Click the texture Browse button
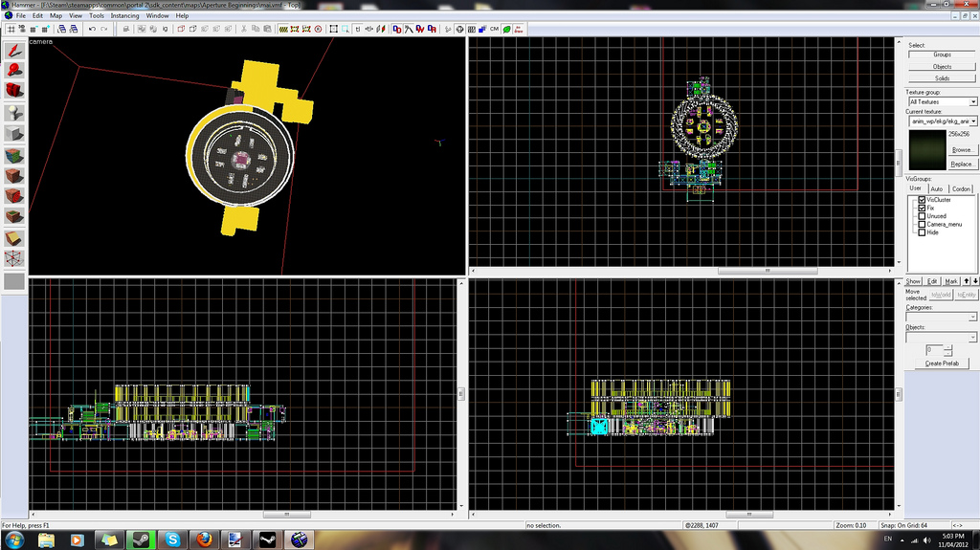 click(x=961, y=150)
